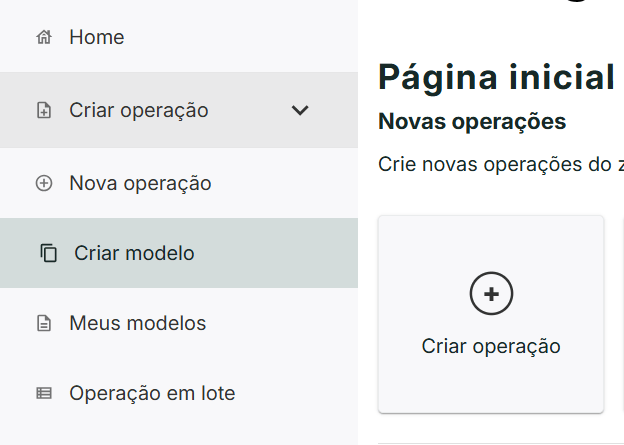Click the Operação em lote list icon

click(43, 394)
